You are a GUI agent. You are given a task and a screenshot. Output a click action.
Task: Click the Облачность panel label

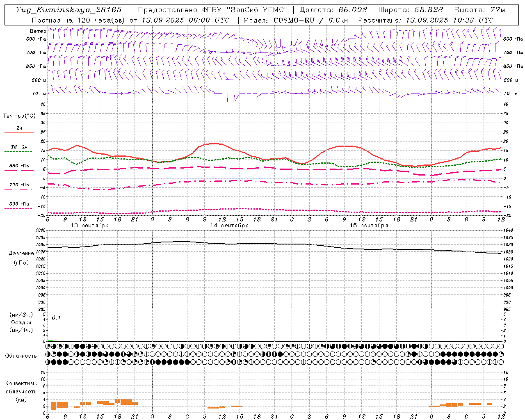(21, 356)
